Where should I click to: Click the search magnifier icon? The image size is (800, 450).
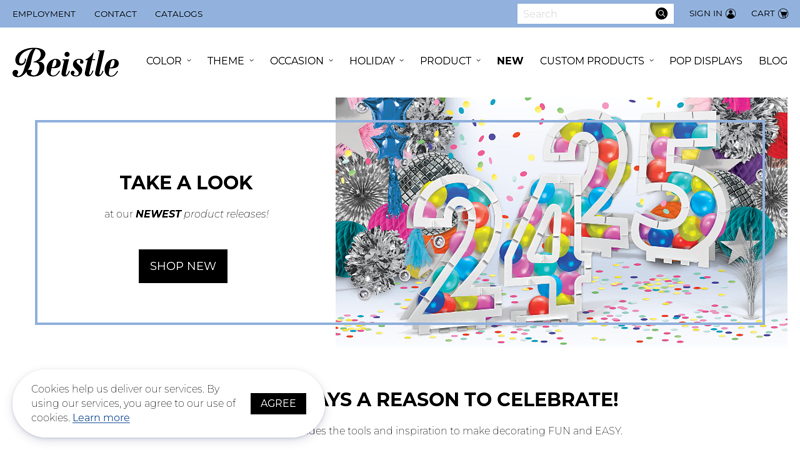tap(661, 14)
